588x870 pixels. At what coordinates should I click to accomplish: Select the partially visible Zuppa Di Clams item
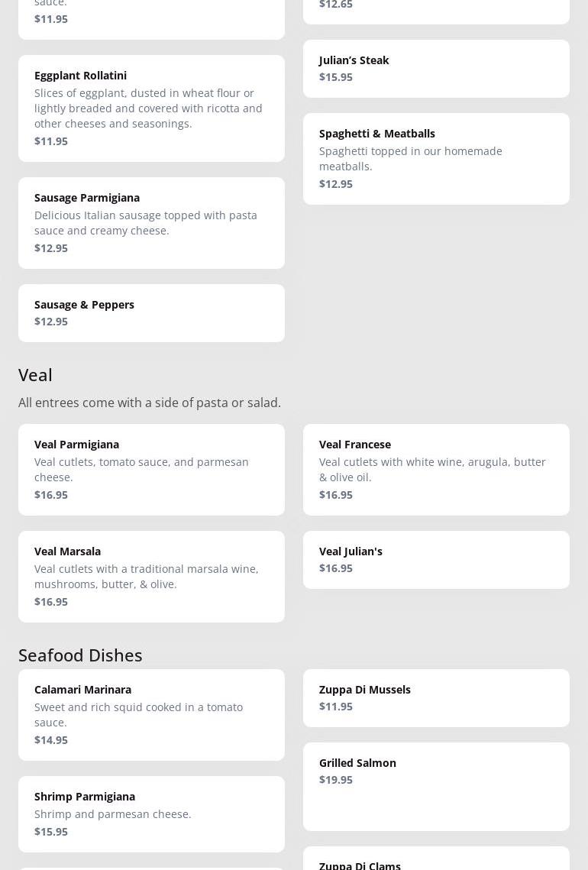coord(435,862)
